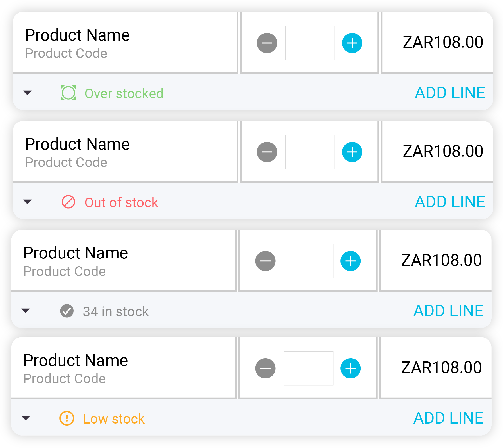Click the green Over stocked status icon
Screen dimensions: 503x448
[x=68, y=93]
